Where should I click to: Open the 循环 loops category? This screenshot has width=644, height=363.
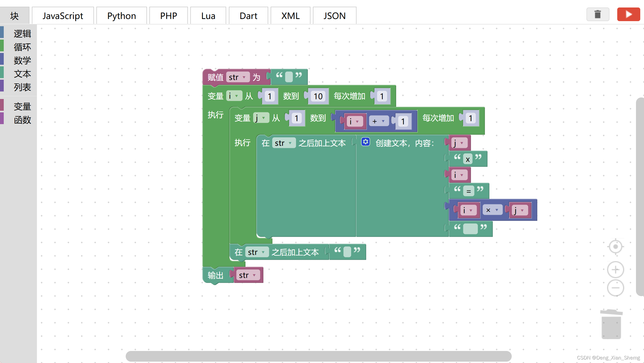click(18, 47)
